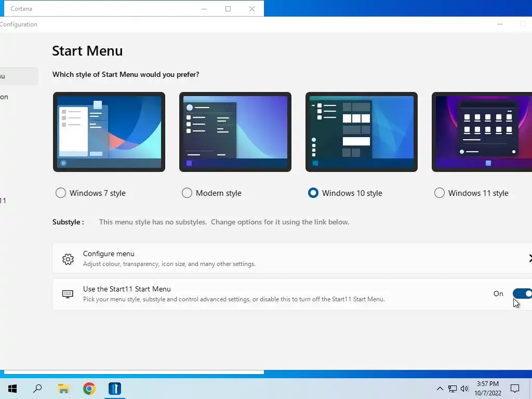
Task: Click the 'Pick your menu style, substyle' description text
Action: tap(234, 299)
